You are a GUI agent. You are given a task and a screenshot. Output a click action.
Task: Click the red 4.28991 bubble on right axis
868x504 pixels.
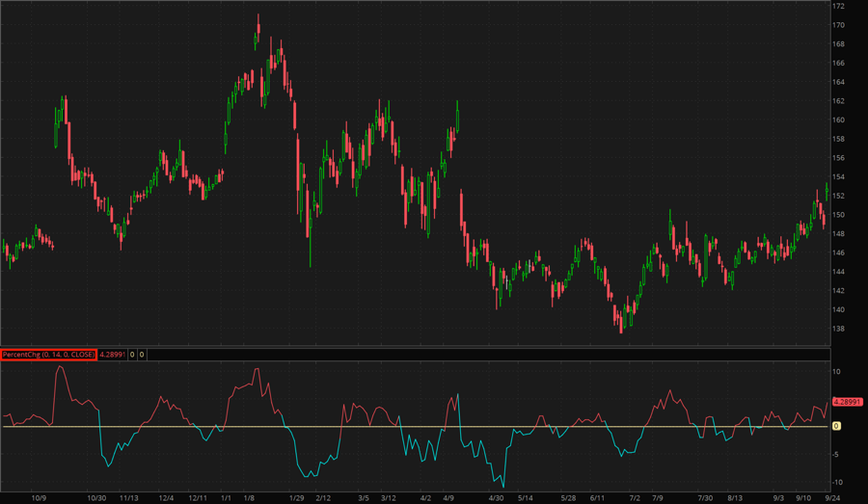click(x=848, y=401)
